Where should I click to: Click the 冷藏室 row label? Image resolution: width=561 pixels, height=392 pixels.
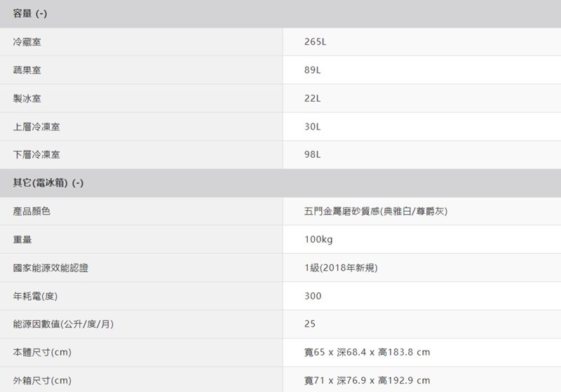(27, 42)
